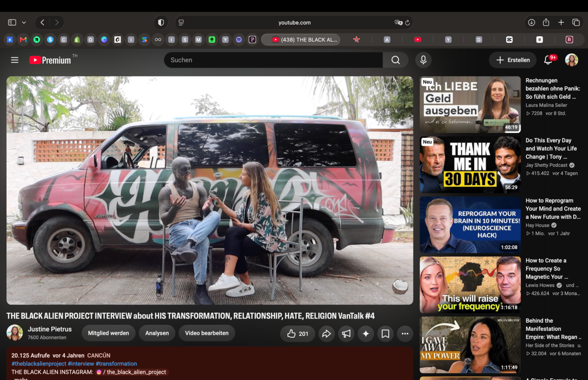Open Safari privacy shield report
The width and height of the screenshot is (588, 380).
[161, 22]
